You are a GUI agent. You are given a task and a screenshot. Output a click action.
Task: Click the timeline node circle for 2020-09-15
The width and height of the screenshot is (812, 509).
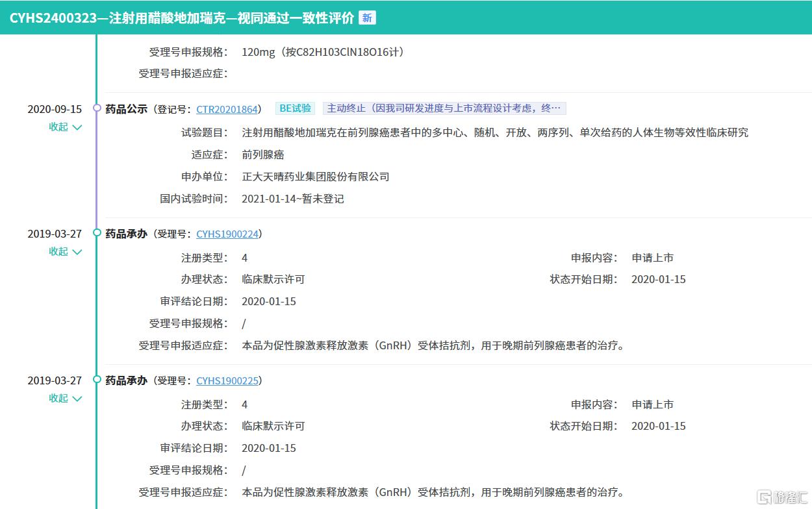click(97, 108)
